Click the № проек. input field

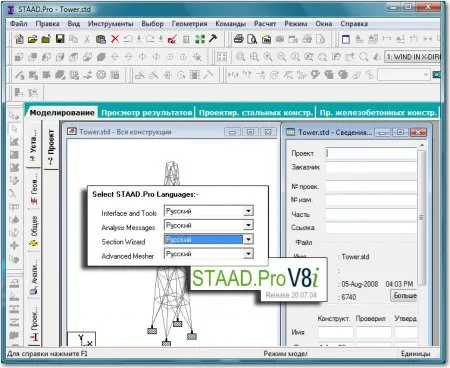[x=371, y=187]
